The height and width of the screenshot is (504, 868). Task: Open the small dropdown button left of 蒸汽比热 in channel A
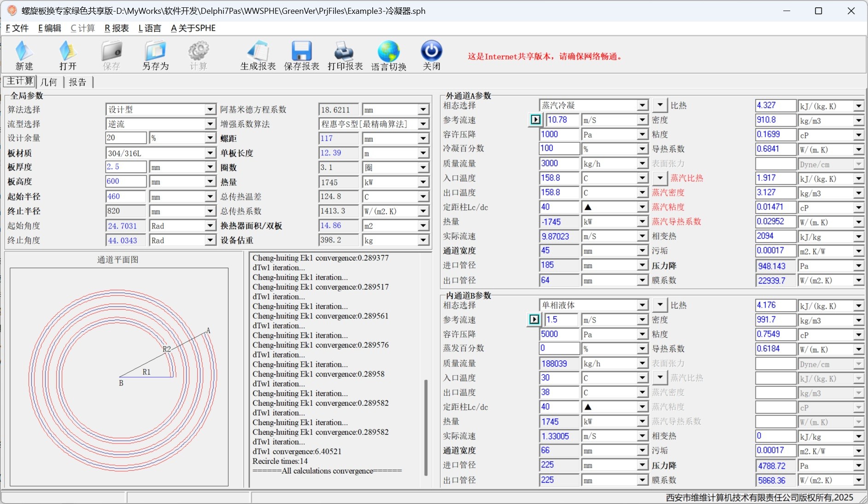660,177
